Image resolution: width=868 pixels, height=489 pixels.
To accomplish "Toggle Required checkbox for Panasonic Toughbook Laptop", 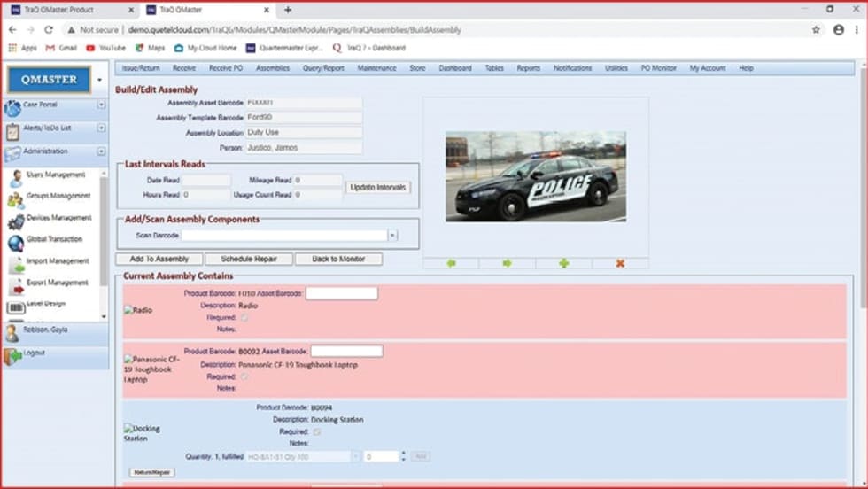I will pyautogui.click(x=244, y=376).
